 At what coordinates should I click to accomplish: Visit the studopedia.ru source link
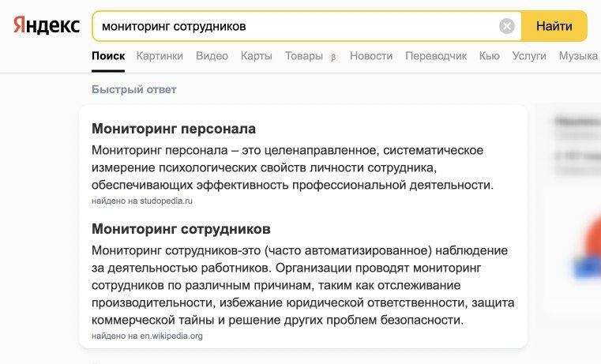click(x=167, y=201)
